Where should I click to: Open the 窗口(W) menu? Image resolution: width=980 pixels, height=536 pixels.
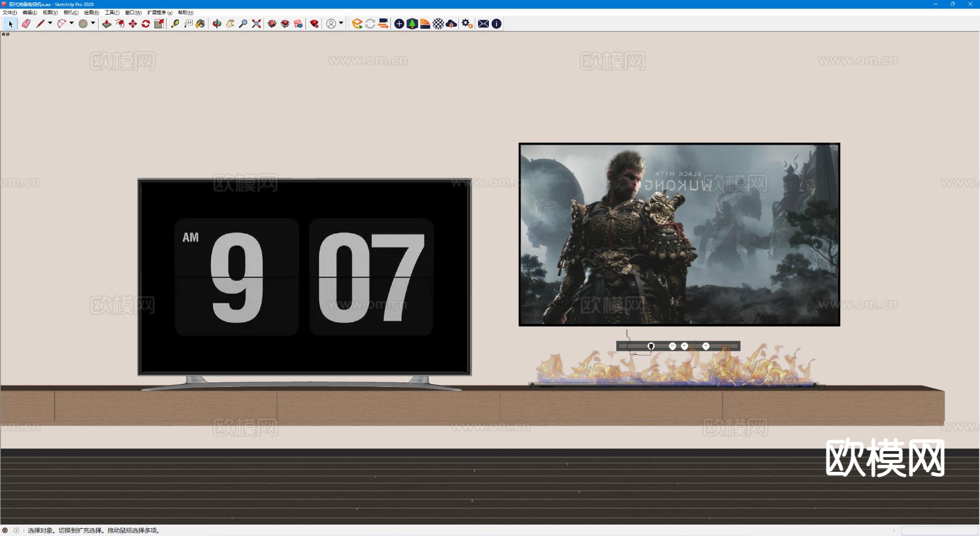[x=133, y=13]
